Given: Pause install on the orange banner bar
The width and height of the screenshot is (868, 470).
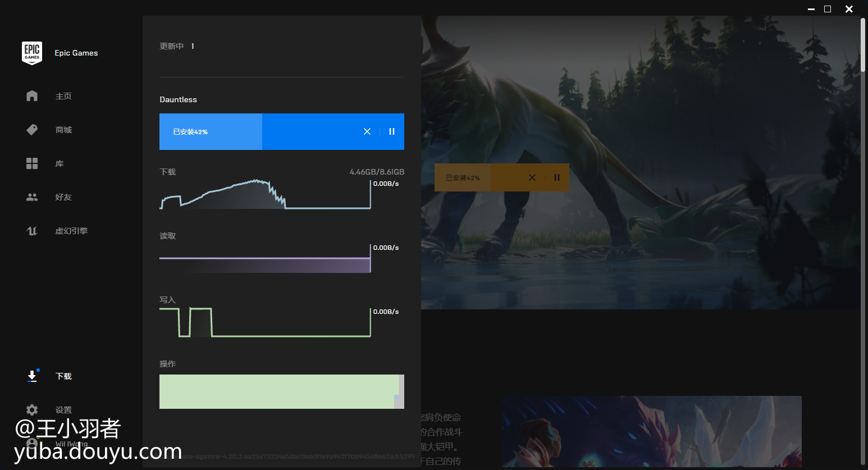Looking at the screenshot, I should (557, 177).
